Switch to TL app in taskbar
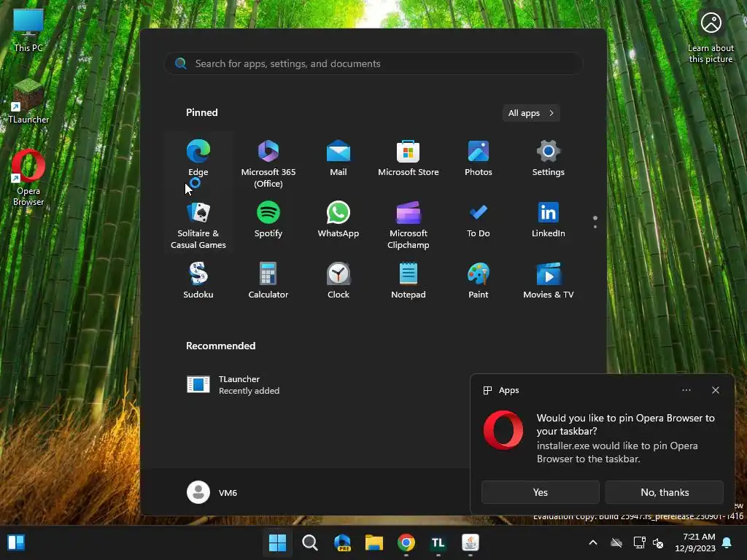Viewport: 747px width, 560px height. [x=438, y=542]
